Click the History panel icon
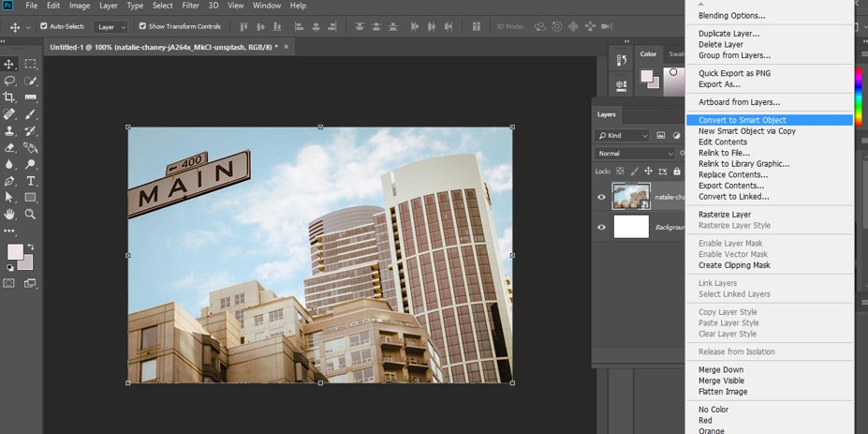This screenshot has width=868, height=434. click(623, 60)
